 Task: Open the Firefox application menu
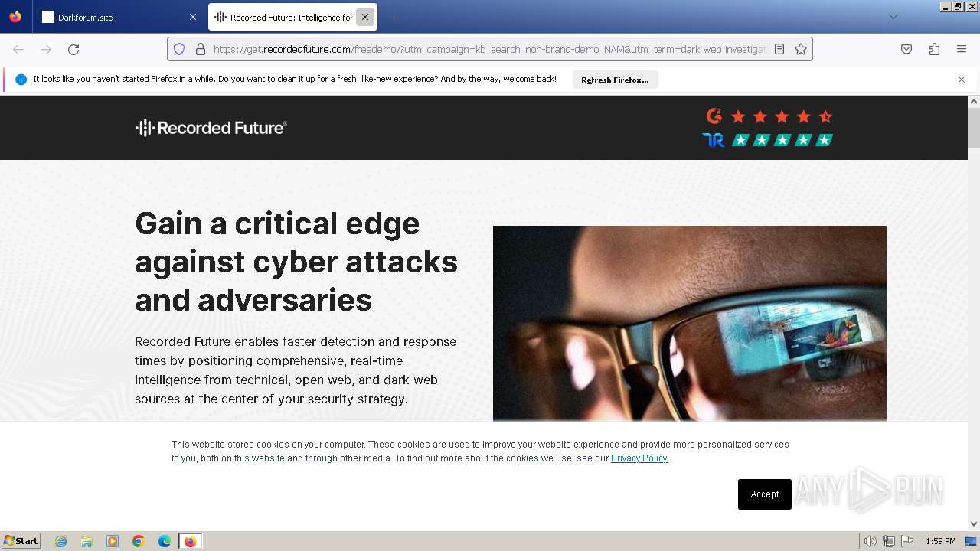tap(962, 49)
